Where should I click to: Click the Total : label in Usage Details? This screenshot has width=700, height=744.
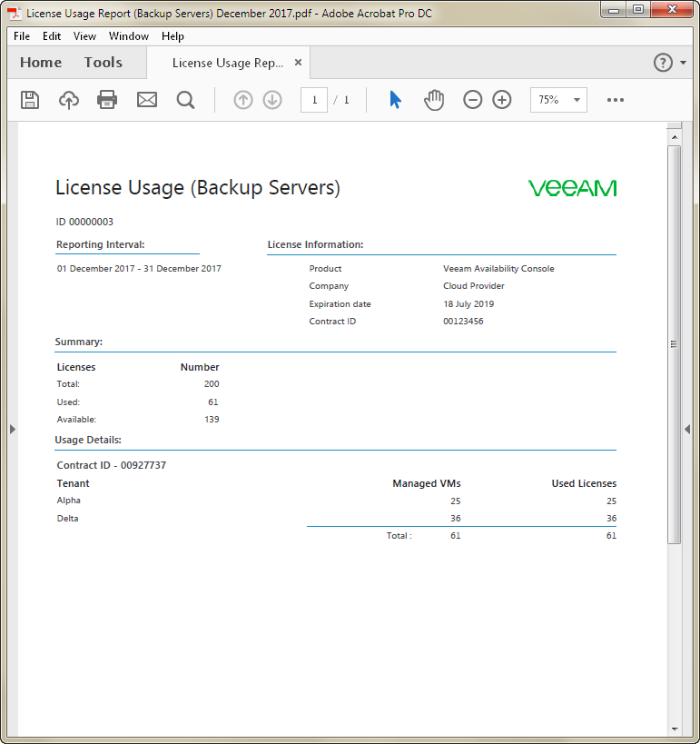tap(399, 536)
